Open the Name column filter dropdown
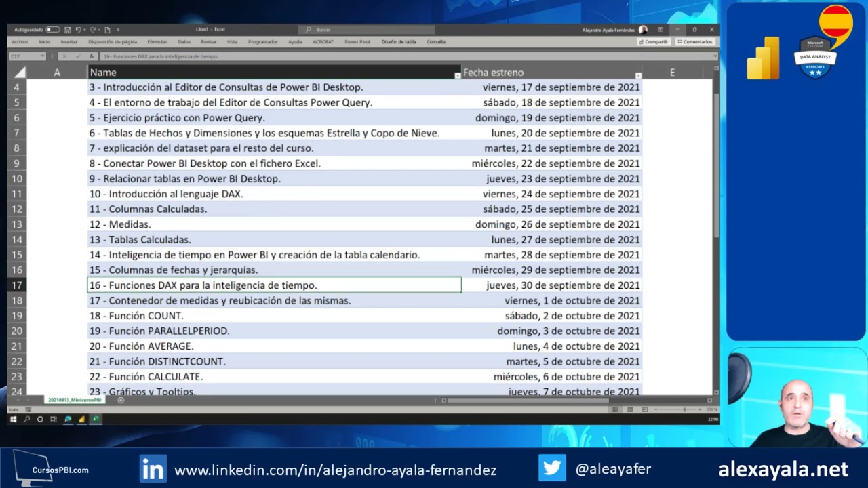This screenshot has height=488, width=868. 457,75
